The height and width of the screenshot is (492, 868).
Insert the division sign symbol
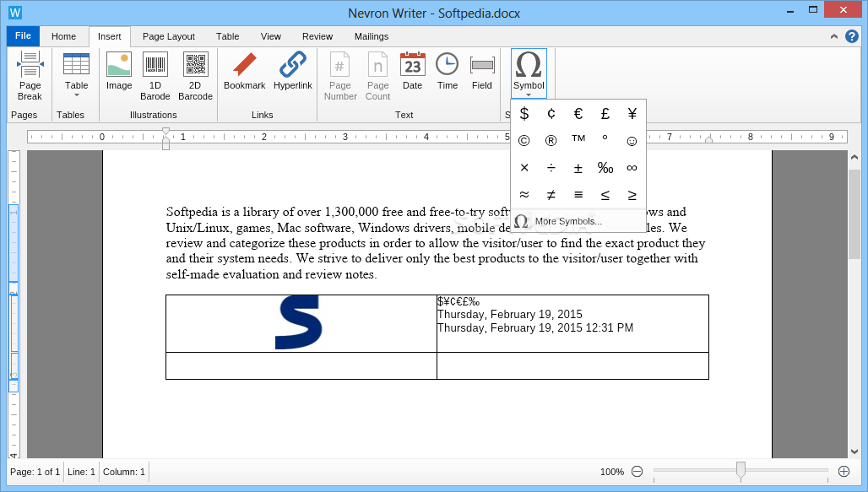coord(551,168)
